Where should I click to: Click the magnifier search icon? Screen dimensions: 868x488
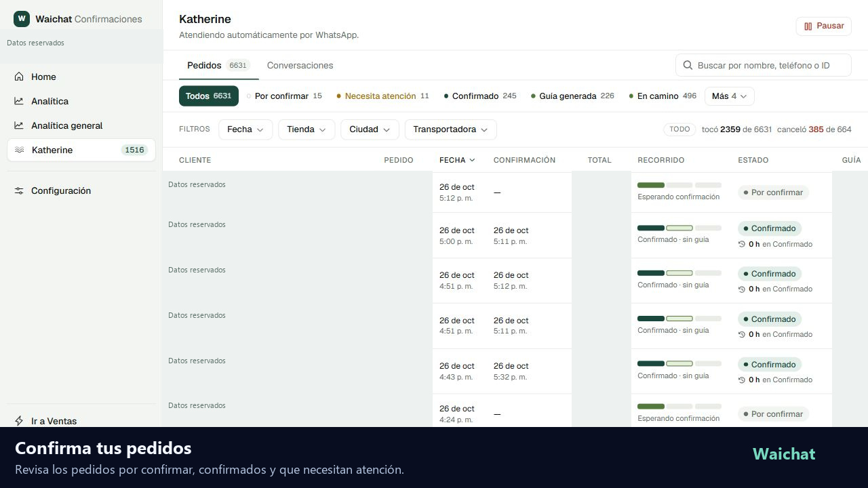pos(688,65)
